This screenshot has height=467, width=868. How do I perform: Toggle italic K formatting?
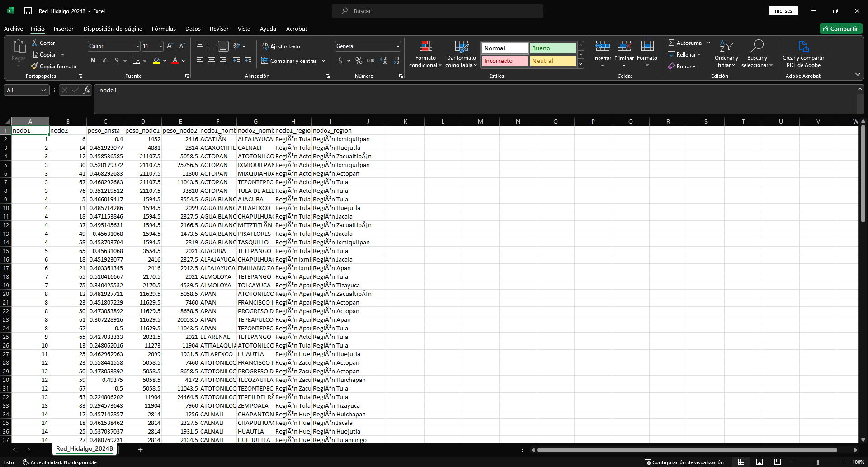click(104, 61)
